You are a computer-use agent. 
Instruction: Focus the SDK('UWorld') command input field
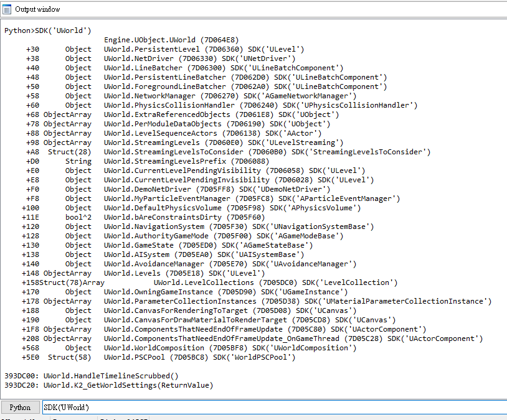[275, 408]
